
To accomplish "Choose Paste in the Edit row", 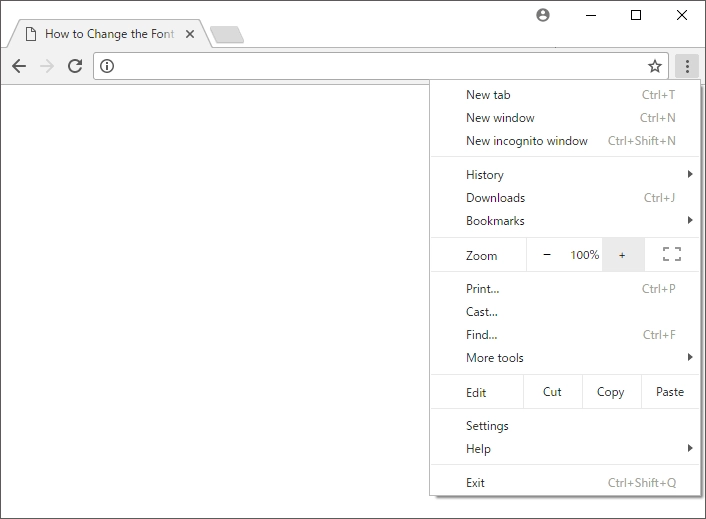I will coord(670,392).
